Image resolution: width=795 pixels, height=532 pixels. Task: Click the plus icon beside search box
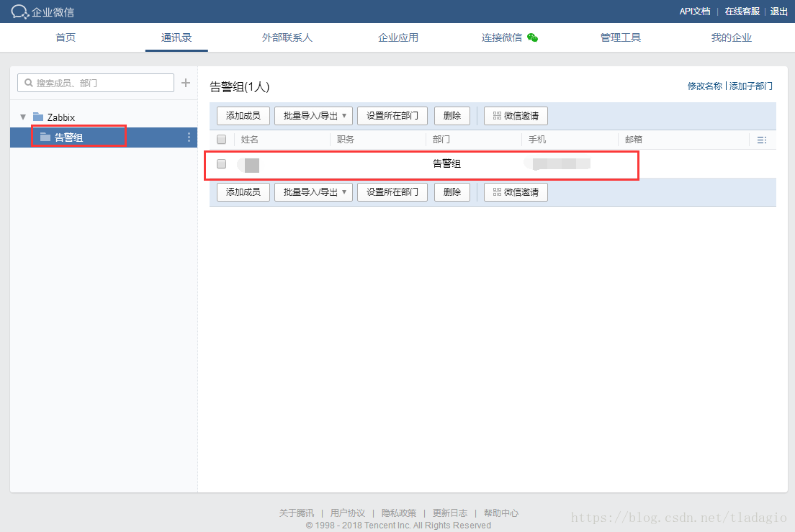pyautogui.click(x=186, y=83)
